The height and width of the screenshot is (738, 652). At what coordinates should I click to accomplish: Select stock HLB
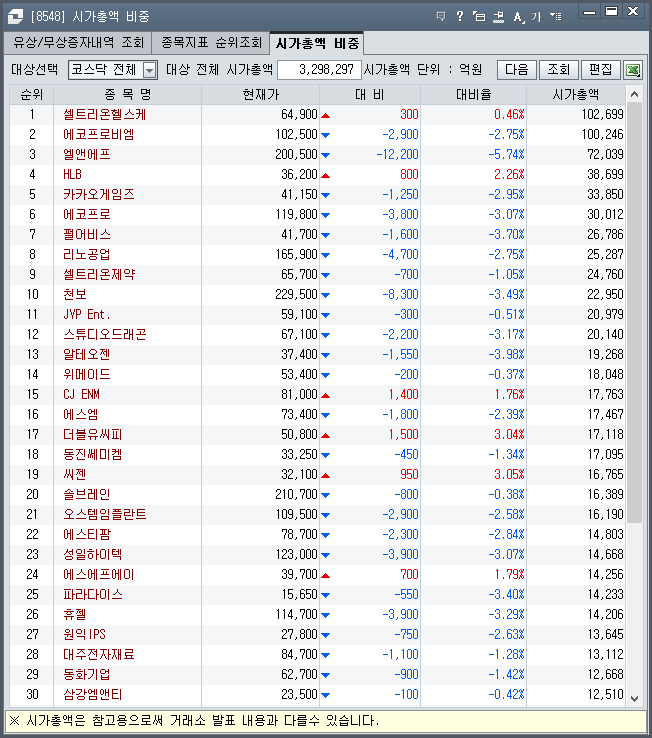(72, 175)
